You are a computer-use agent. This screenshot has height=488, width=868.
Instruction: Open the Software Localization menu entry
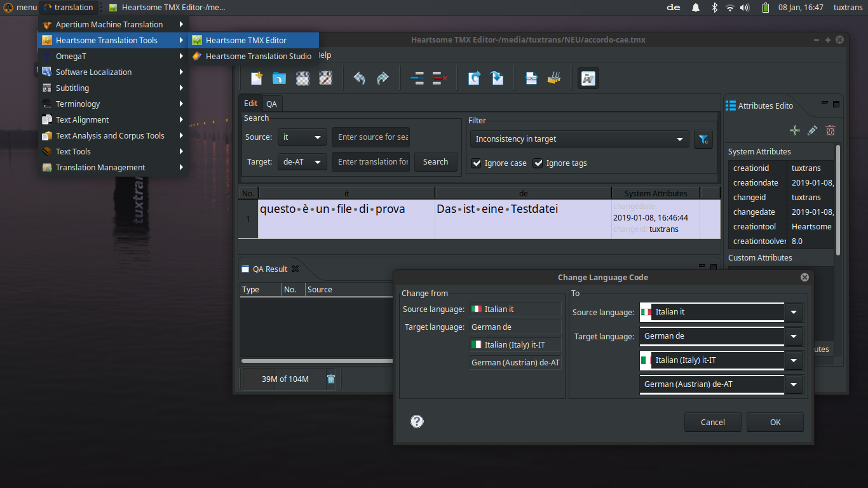click(113, 72)
